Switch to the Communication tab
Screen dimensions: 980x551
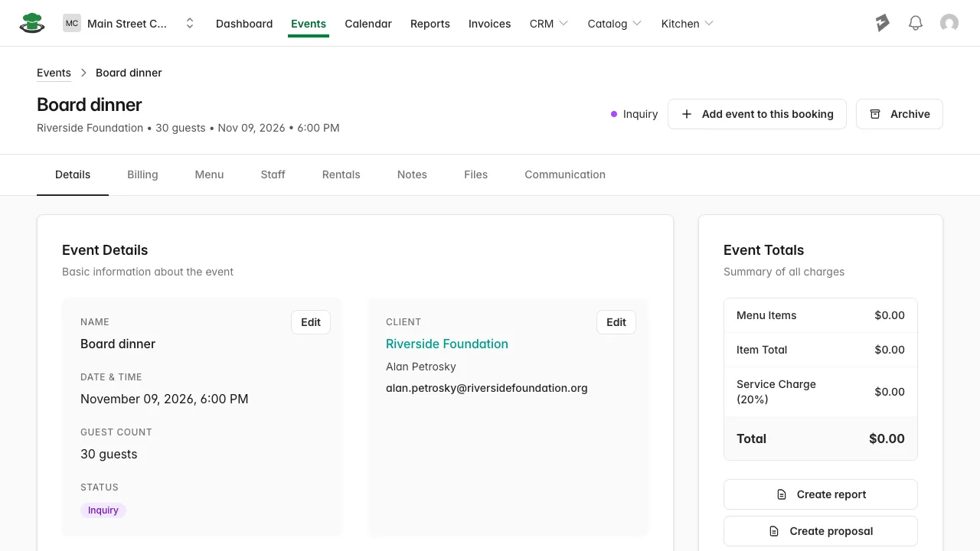point(565,174)
